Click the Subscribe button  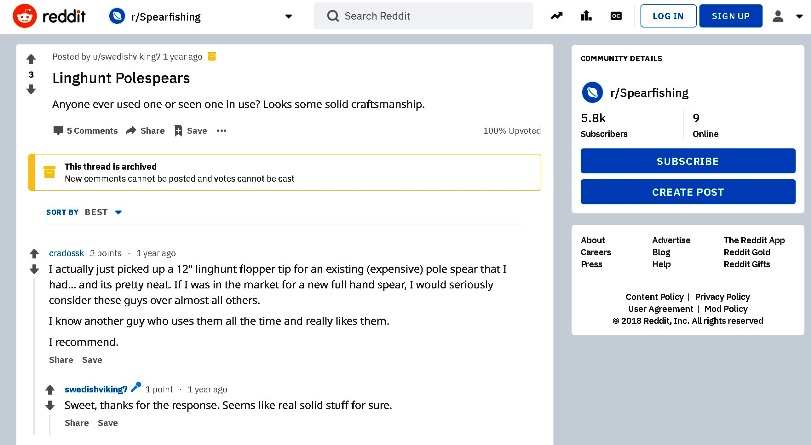click(688, 161)
